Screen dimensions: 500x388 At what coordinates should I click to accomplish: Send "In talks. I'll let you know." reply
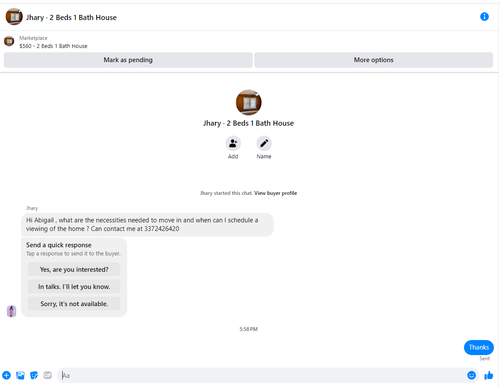[74, 287]
